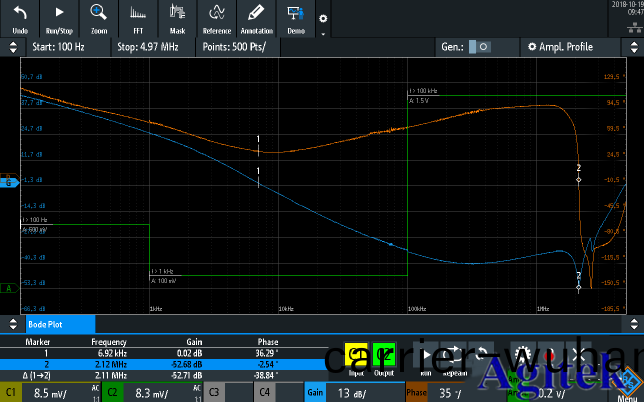
Task: Launch the Demo mode icon
Action: [295, 18]
